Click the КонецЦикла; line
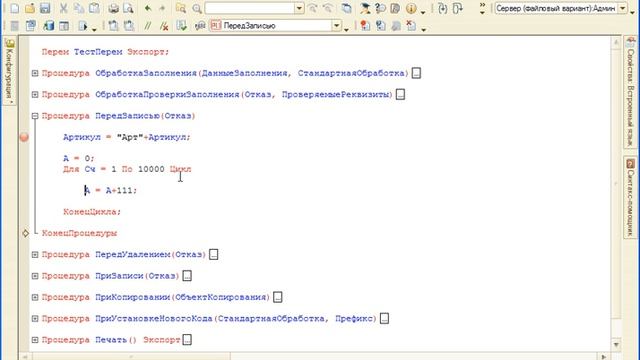 (92, 212)
